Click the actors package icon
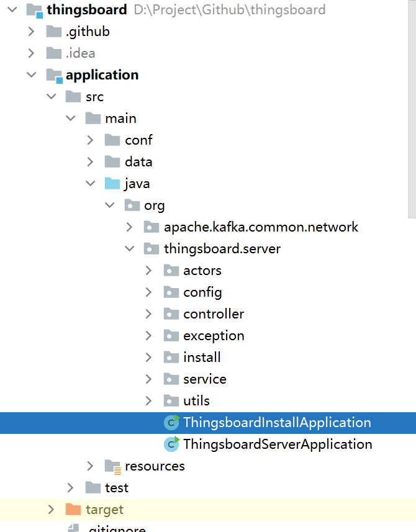 click(x=171, y=271)
